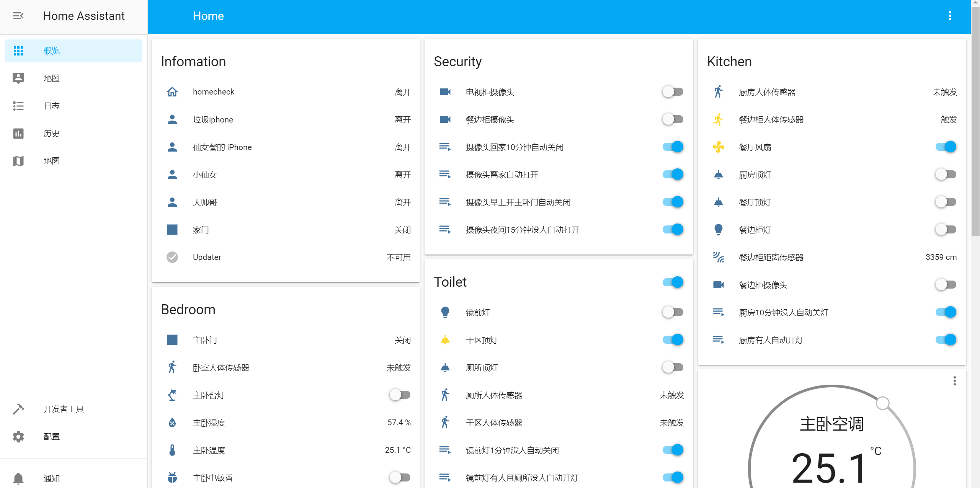Image resolution: width=980 pixels, height=488 pixels.
Task: Open the Updater entity details
Action: tap(207, 257)
